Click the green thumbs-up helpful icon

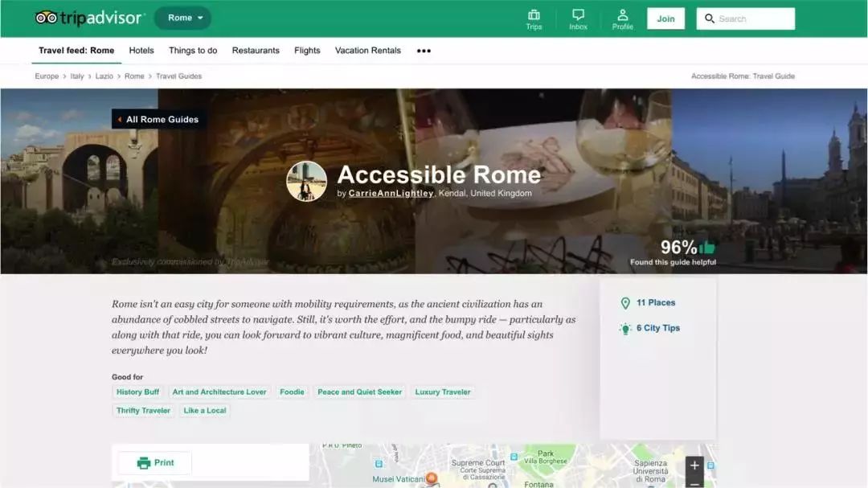(707, 248)
